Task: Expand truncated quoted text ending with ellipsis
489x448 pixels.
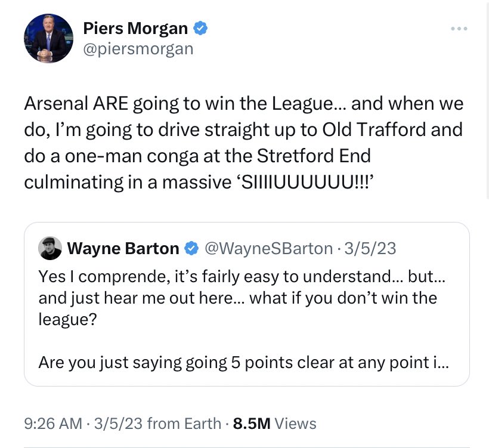Action: point(443,362)
